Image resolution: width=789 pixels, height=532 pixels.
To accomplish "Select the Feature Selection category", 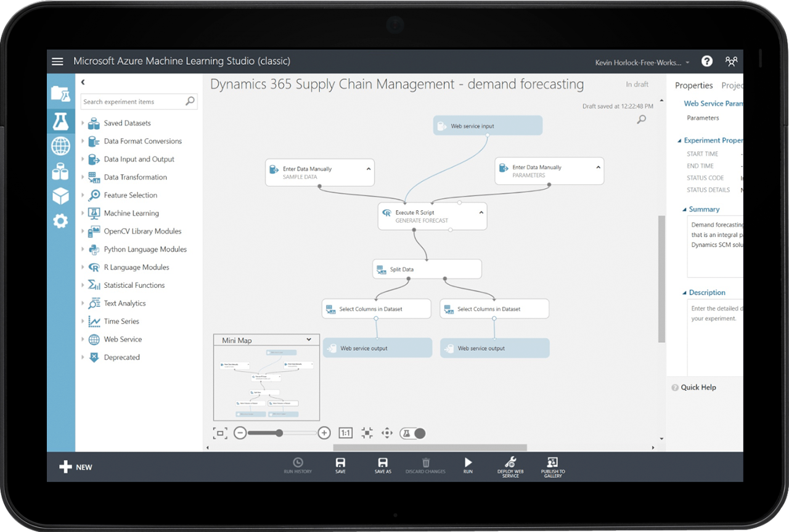I will click(x=131, y=195).
